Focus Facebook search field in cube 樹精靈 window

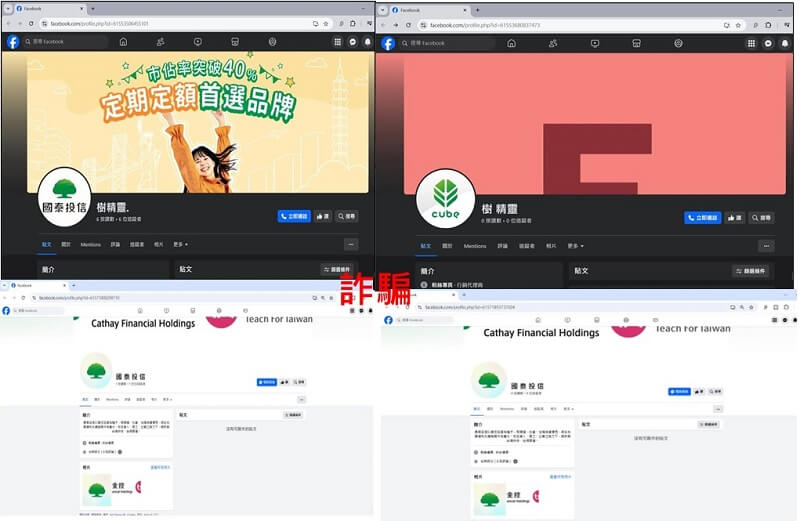pyautogui.click(x=446, y=43)
